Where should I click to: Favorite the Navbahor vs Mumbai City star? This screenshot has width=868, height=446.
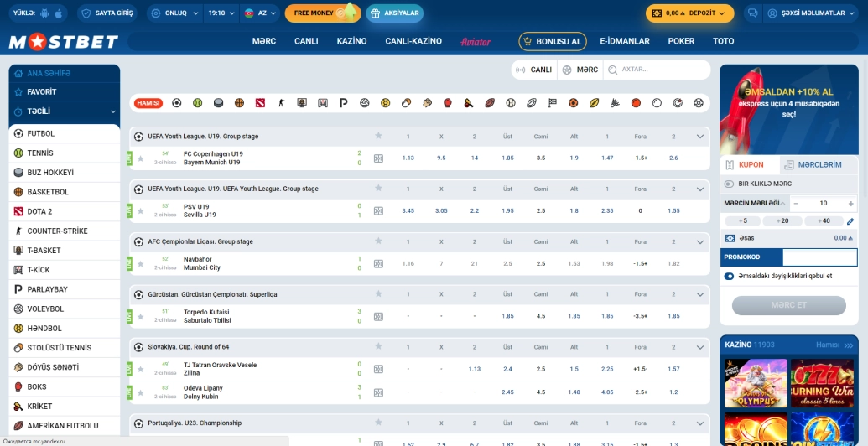141,264
